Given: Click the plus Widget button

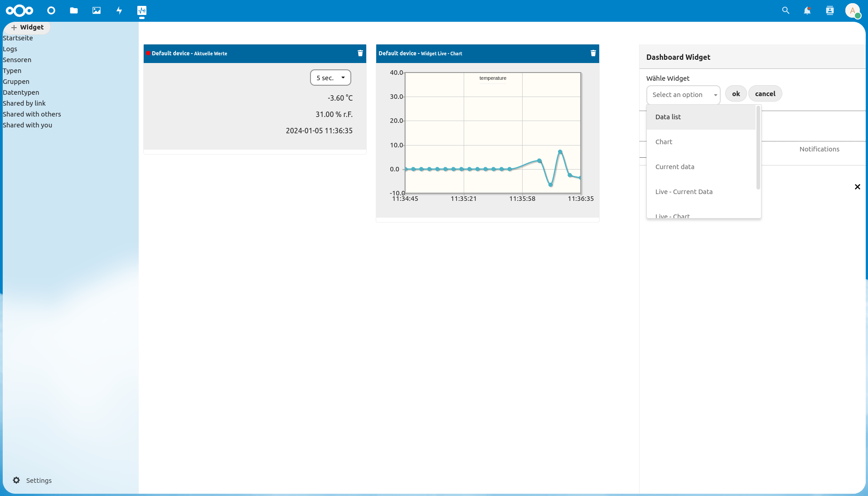Looking at the screenshot, I should 27,27.
